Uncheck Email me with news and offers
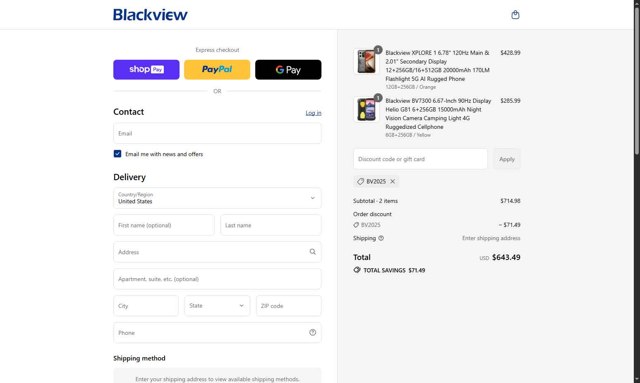The width and height of the screenshot is (640, 383). (118, 154)
